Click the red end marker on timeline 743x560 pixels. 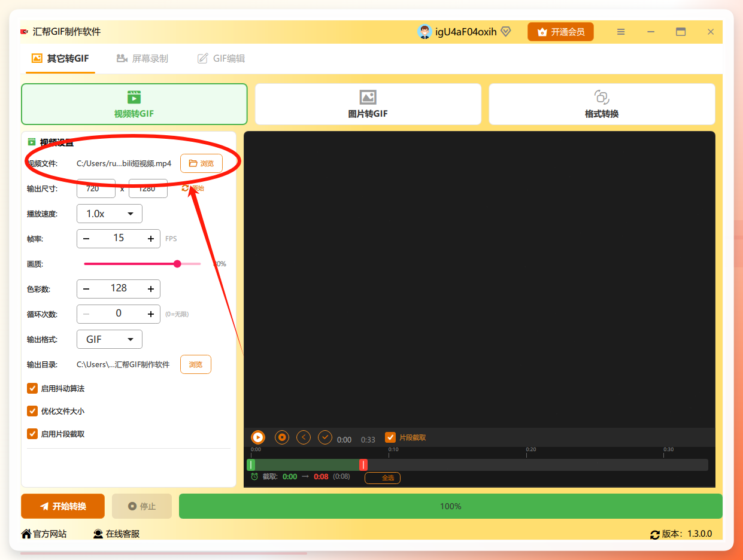coord(363,465)
